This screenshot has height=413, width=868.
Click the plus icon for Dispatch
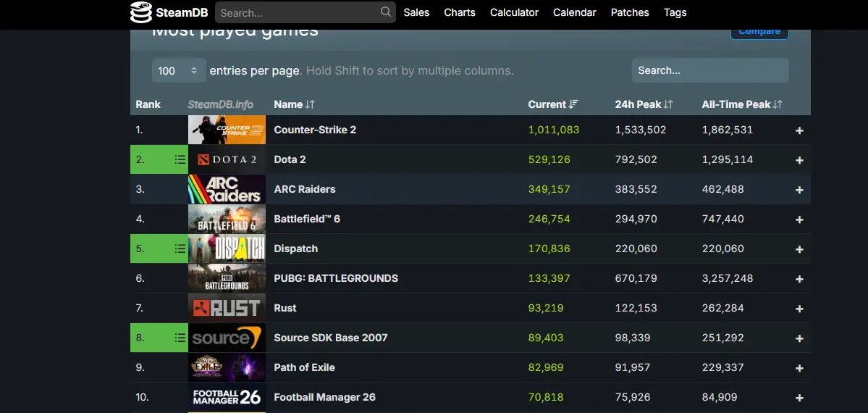pos(799,249)
